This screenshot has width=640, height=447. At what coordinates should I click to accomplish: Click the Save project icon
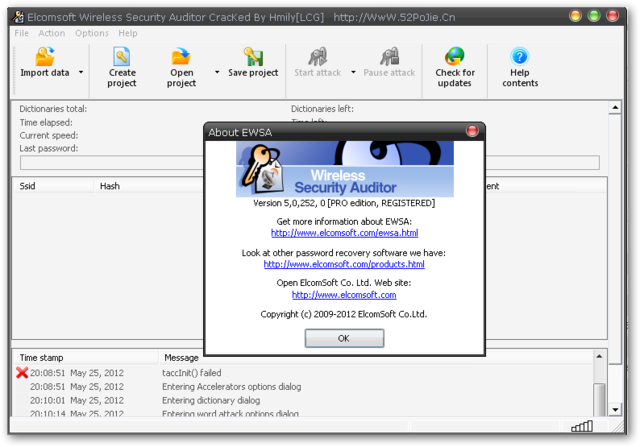(x=253, y=56)
